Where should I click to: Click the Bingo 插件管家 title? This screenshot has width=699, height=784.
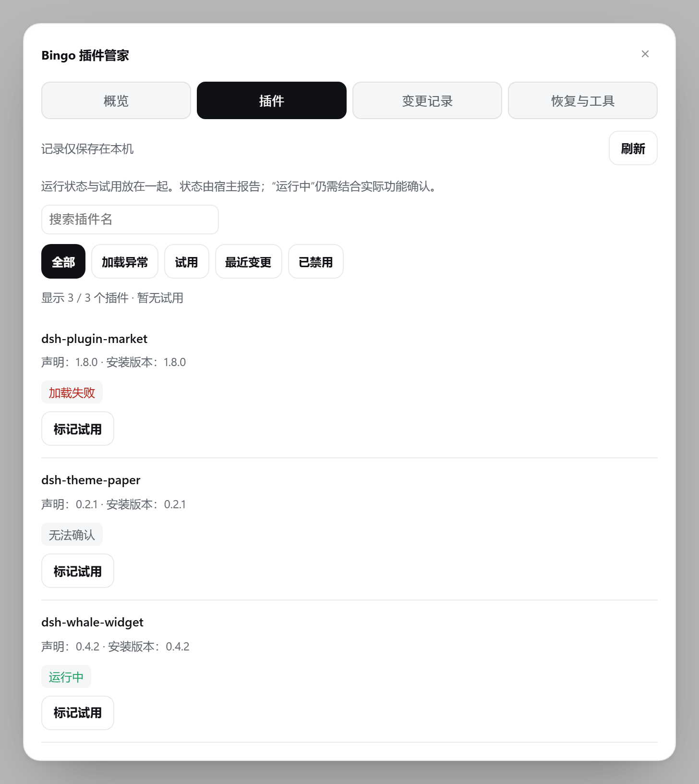coord(85,55)
